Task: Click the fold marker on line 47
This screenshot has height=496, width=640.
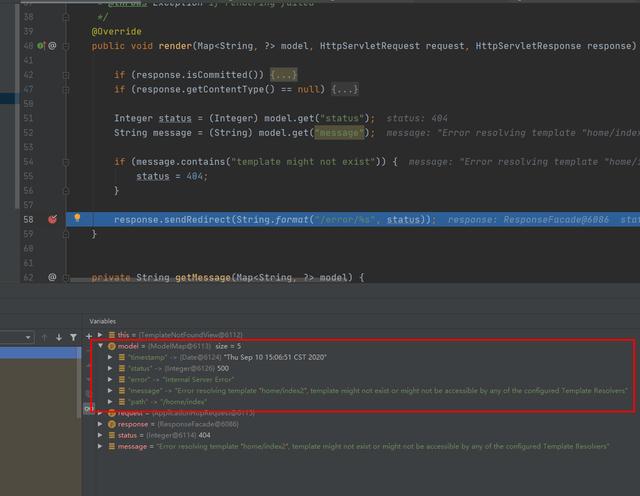Action: coord(66,89)
